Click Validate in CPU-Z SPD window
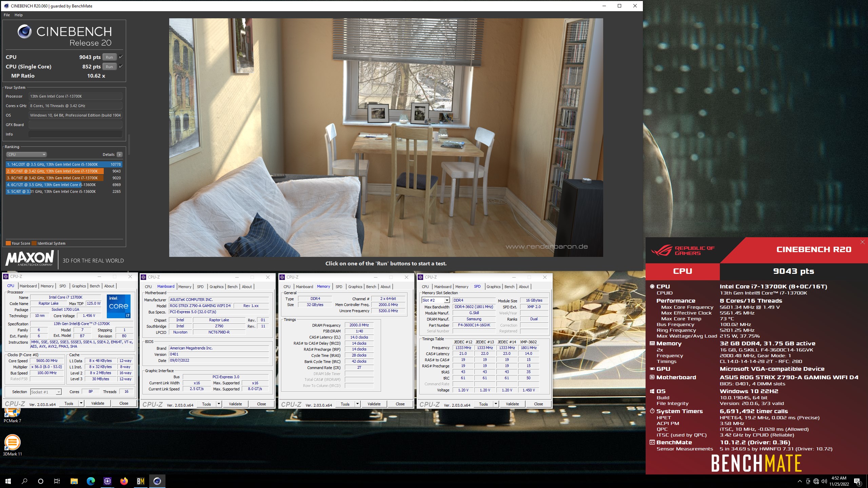868x488 pixels. tap(512, 404)
